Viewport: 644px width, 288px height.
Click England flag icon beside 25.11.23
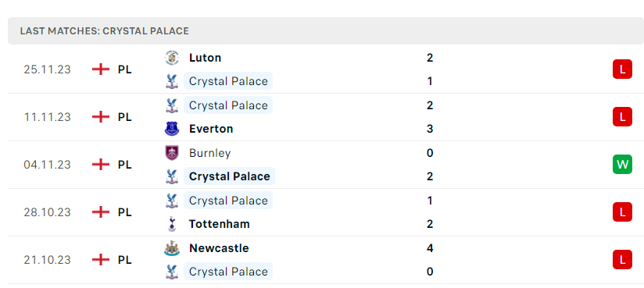pos(101,69)
